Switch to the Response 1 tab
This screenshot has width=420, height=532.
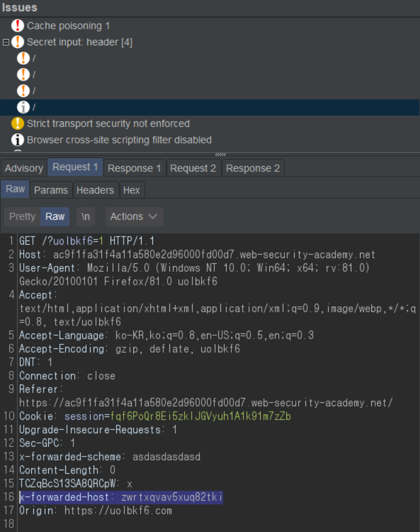[x=134, y=168]
